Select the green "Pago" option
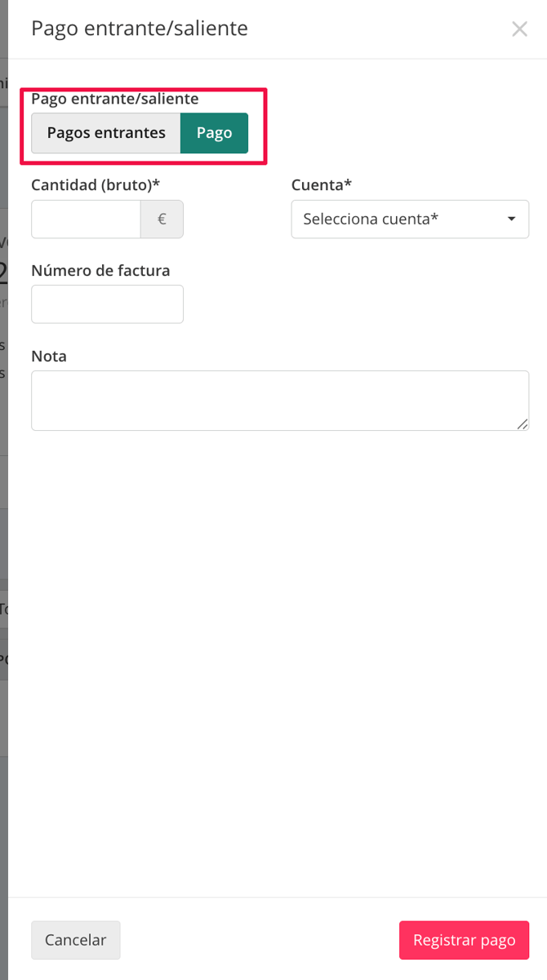547x980 pixels. click(x=214, y=133)
